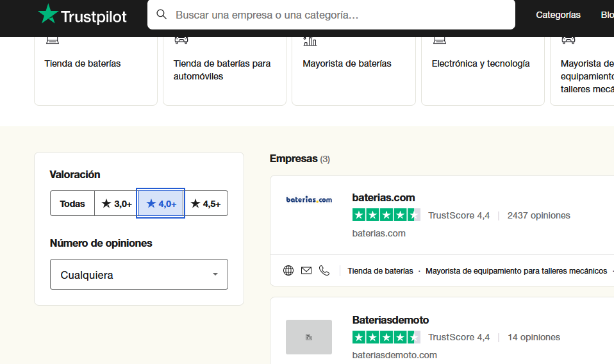Open the Tienda de baterías category card
614x364 pixels.
[95, 70]
